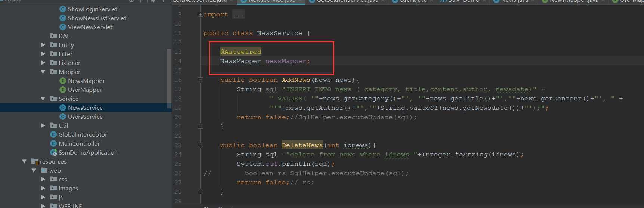Click the UsersService class icon
Image resolution: width=644 pixels, height=208 pixels.
click(x=63, y=117)
